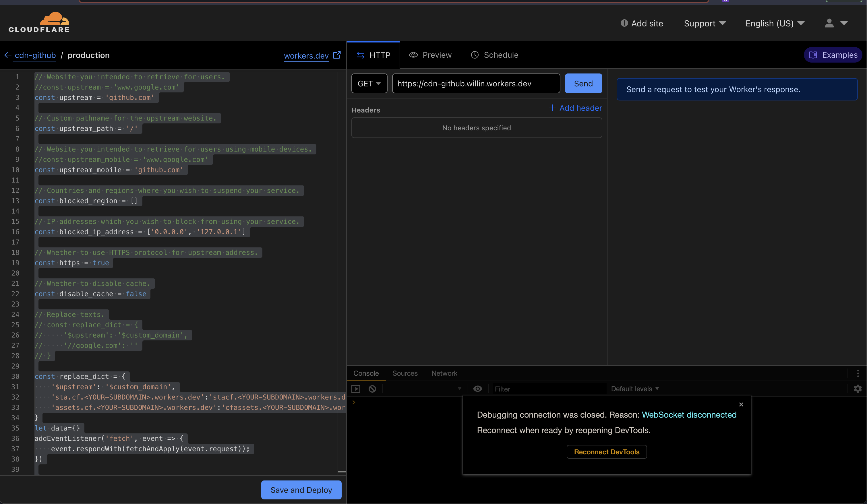
Task: Open console sidebar toggle icon
Action: pyautogui.click(x=356, y=389)
